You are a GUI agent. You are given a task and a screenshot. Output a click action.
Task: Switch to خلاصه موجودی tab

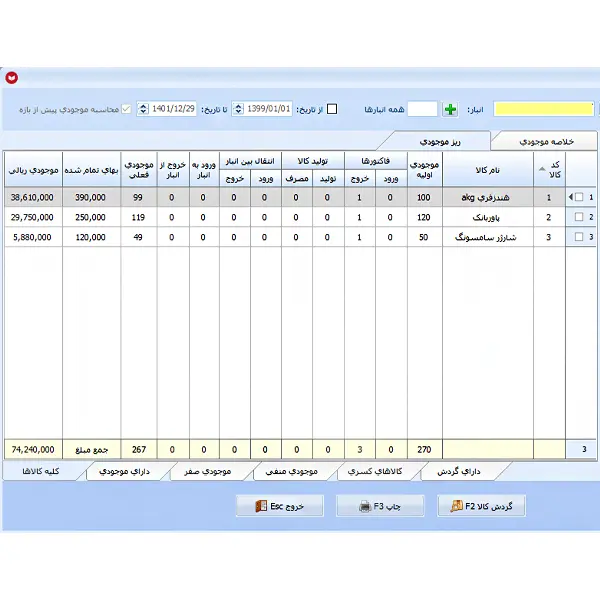click(546, 142)
